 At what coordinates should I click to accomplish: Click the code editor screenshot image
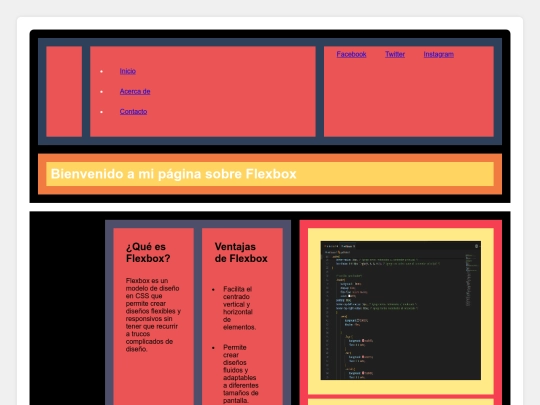coord(401,311)
